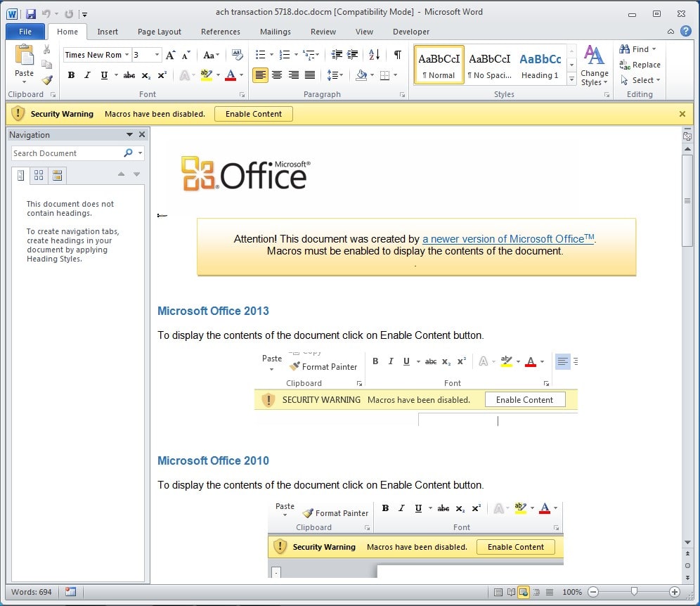This screenshot has width=700, height=606.
Task: Click the Redo icon in title bar
Action: tap(69, 14)
